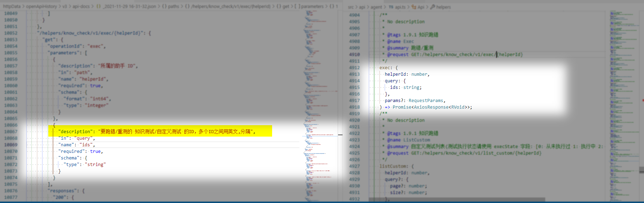Open the v3 breadcrumb segment
Image resolution: width=644 pixels, height=203 pixels.
[x=65, y=6]
